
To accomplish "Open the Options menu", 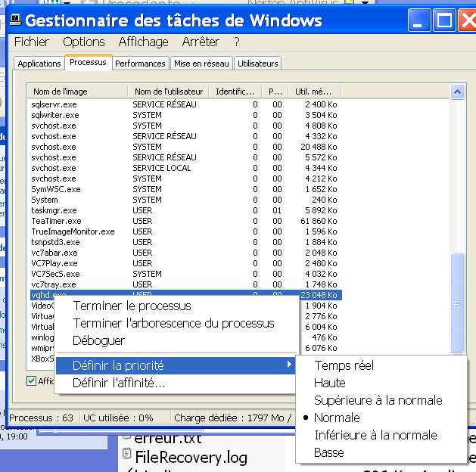I will 84,42.
